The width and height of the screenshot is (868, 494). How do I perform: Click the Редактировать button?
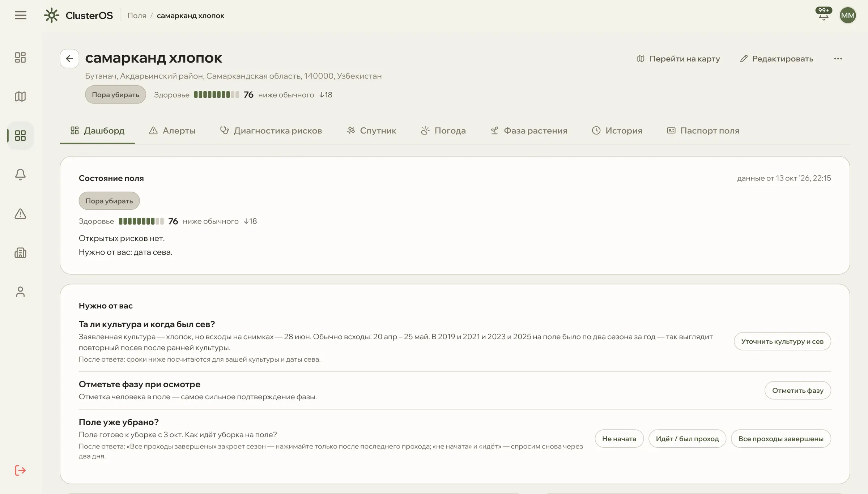776,59
